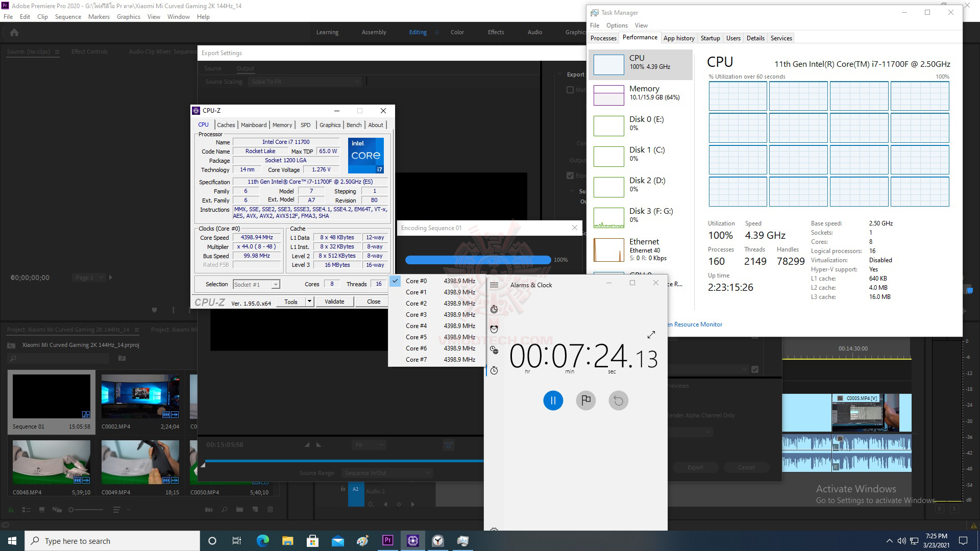Expand the stopwatch to full view
The height and width of the screenshot is (551, 980).
click(651, 335)
